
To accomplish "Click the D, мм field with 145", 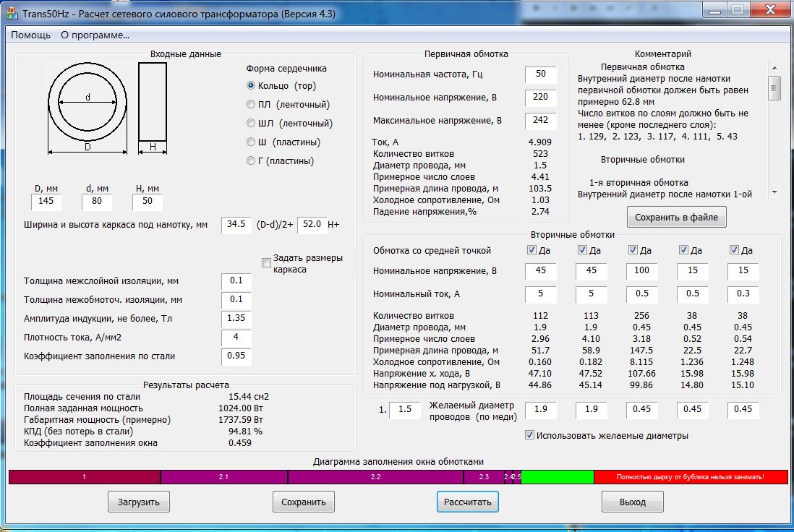I will pos(46,202).
